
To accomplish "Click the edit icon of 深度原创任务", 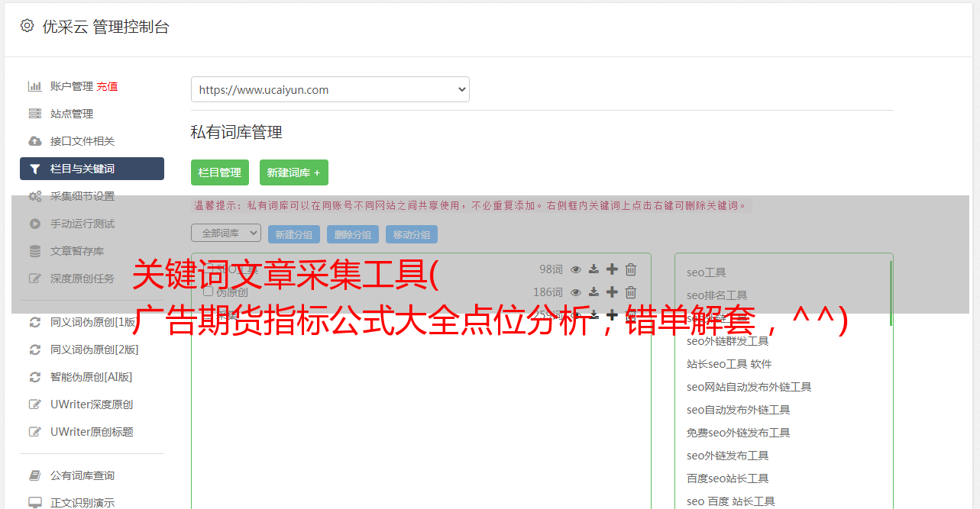I will click(35, 279).
